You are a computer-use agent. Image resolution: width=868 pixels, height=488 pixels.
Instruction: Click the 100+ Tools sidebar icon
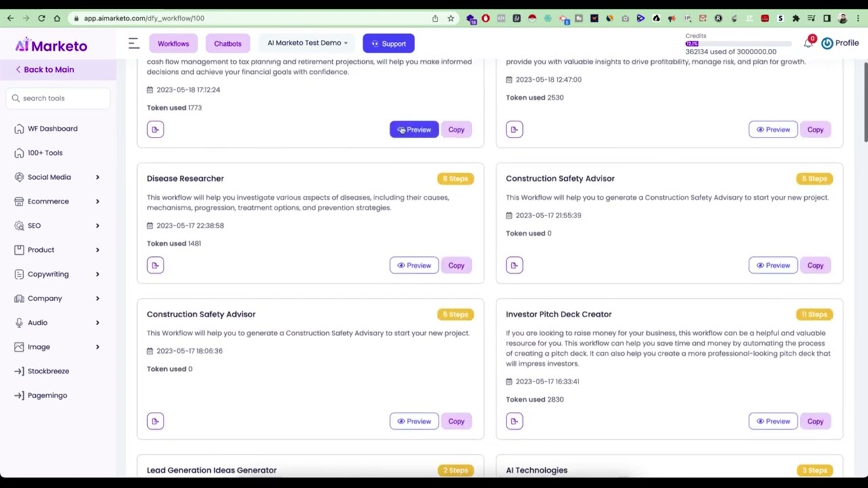coord(19,153)
